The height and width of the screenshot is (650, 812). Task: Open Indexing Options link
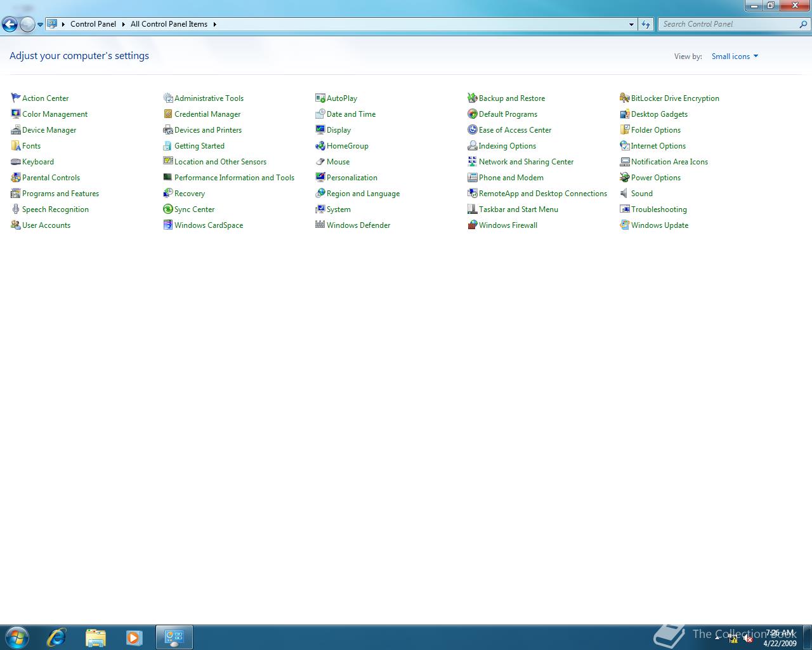(x=507, y=146)
